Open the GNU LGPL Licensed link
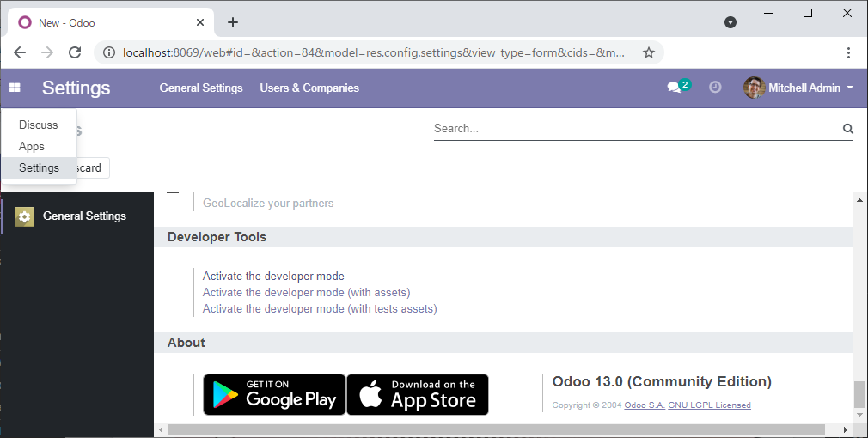This screenshot has width=868, height=438. point(709,405)
